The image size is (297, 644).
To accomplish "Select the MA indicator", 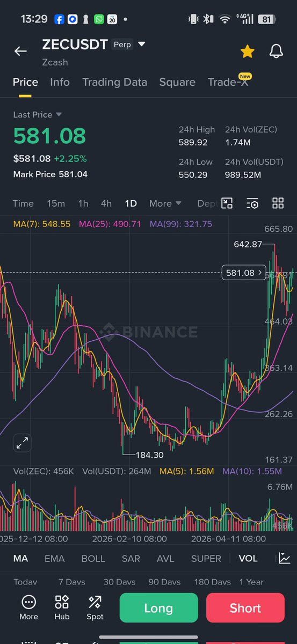I will (x=20, y=559).
